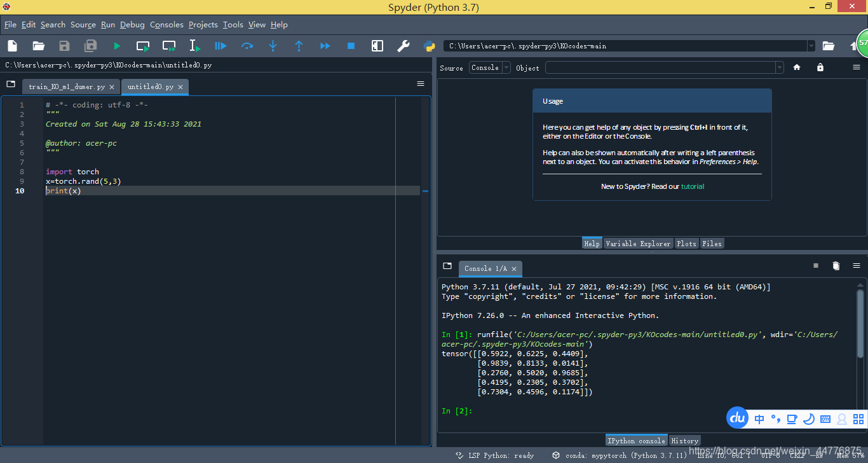Select the Help pane tab
This screenshot has width=868, height=463.
pos(592,244)
